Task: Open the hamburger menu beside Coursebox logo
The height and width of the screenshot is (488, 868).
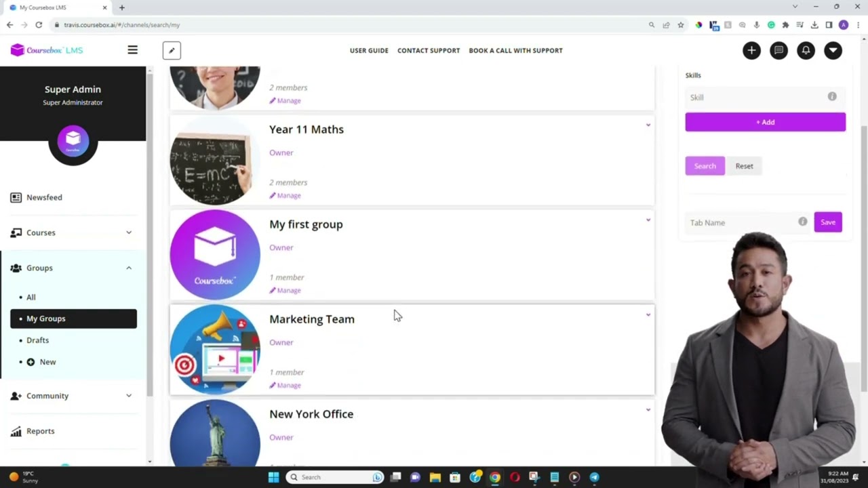Action: click(x=132, y=50)
